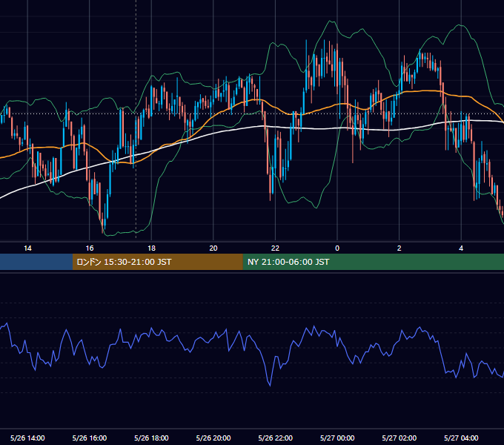504x445 pixels.
Task: Click the blue session bar before ロンドン
Action: click(36, 262)
